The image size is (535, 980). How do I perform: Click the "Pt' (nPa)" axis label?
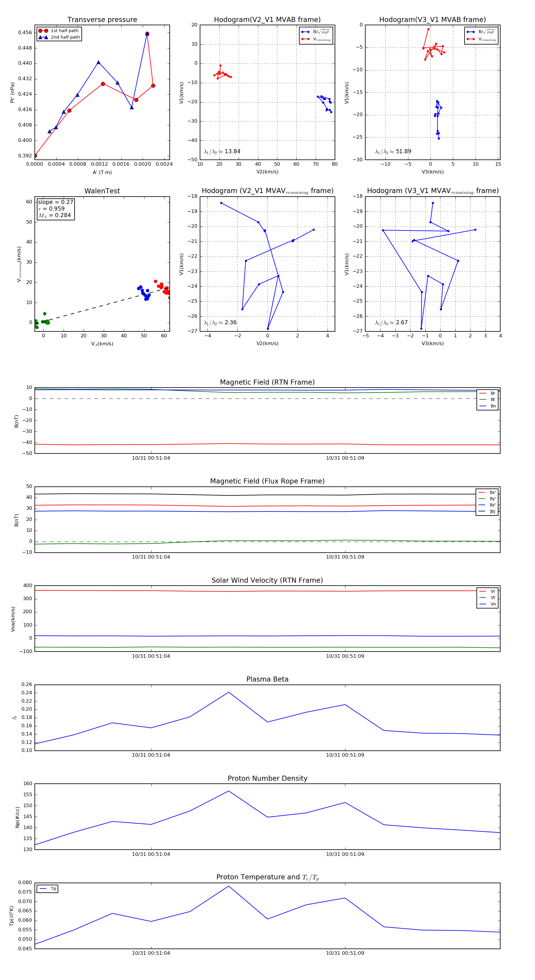pos(12,92)
